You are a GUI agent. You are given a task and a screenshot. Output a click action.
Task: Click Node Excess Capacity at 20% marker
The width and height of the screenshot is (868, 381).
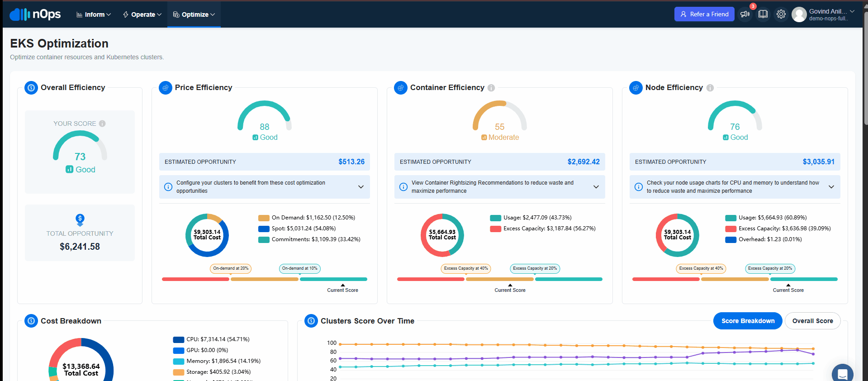pos(770,268)
